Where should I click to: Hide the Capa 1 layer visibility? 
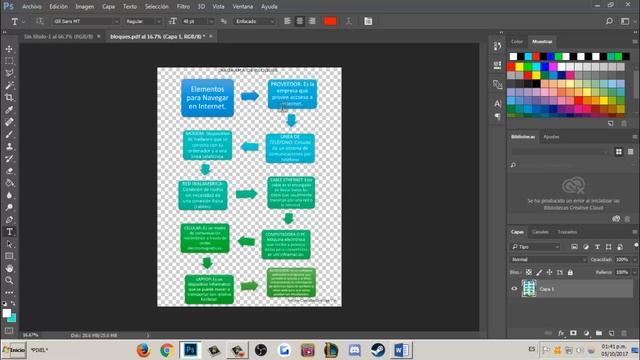[514, 289]
